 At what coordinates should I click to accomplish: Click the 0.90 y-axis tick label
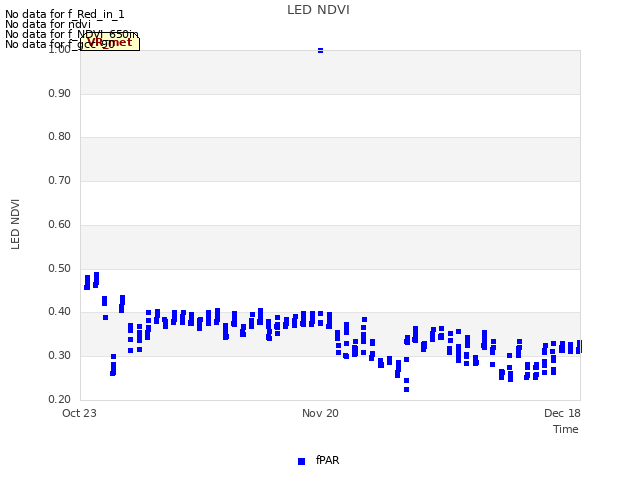tap(60, 93)
